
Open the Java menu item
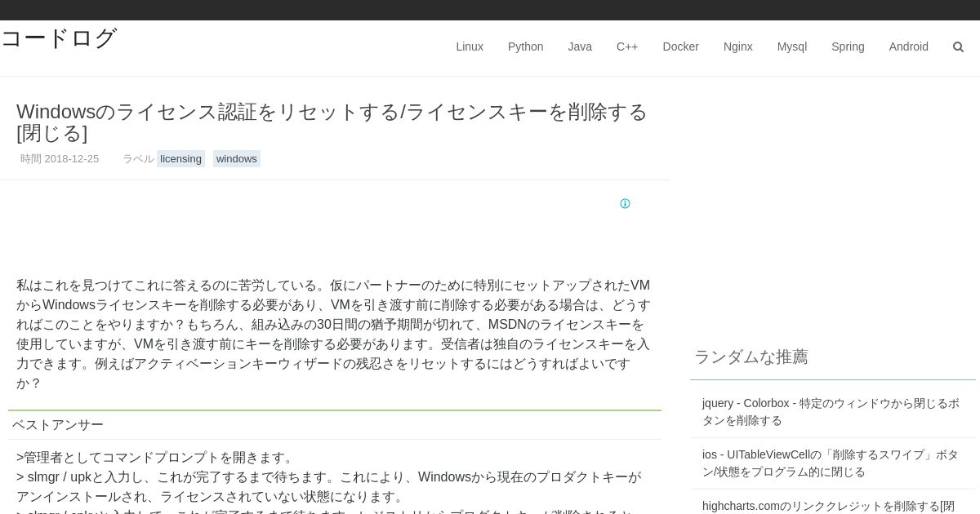(x=580, y=47)
